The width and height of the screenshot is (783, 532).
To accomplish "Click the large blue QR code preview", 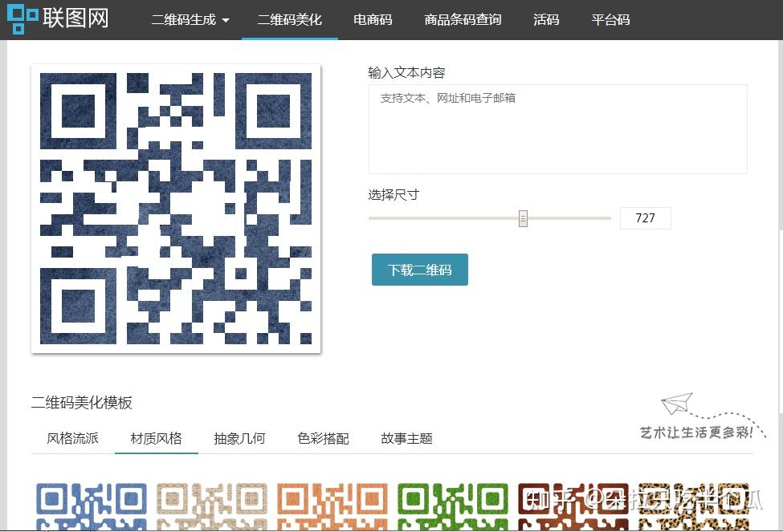I will point(176,209).
